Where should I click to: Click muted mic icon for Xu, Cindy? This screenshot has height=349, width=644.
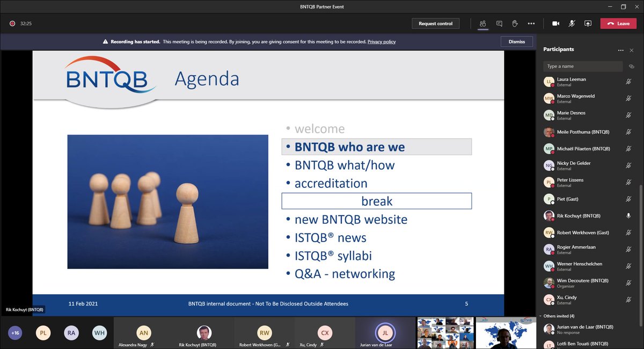(628, 300)
